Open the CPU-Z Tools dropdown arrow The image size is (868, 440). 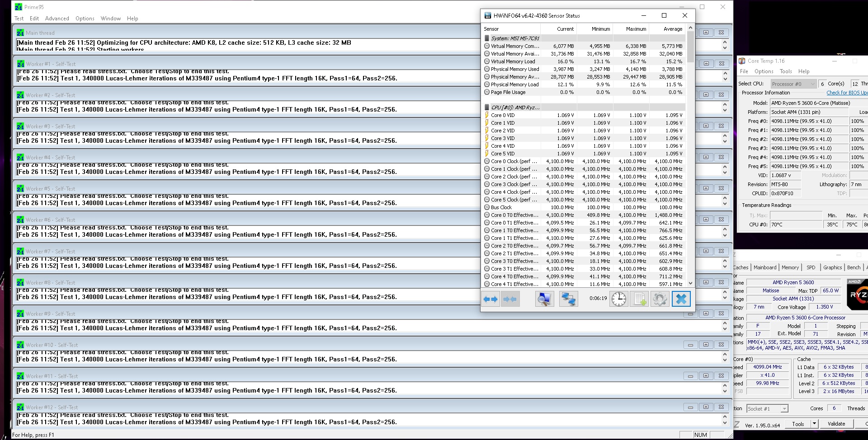point(814,424)
